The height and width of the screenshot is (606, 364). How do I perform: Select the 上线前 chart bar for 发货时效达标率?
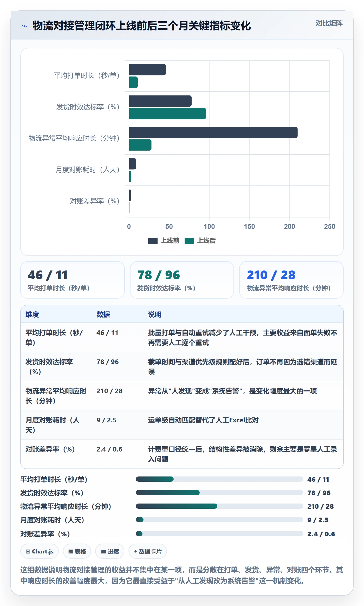(x=160, y=101)
